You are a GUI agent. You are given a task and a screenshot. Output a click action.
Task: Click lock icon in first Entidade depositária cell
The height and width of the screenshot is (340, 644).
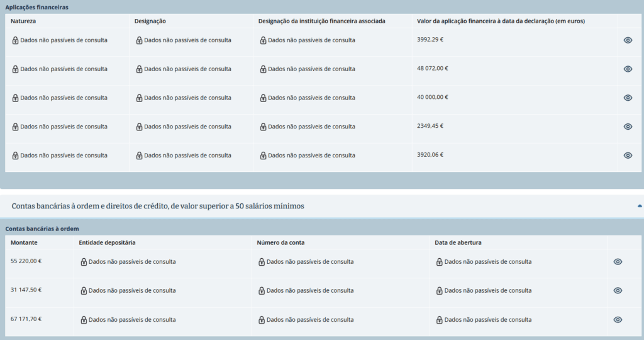[84, 262]
